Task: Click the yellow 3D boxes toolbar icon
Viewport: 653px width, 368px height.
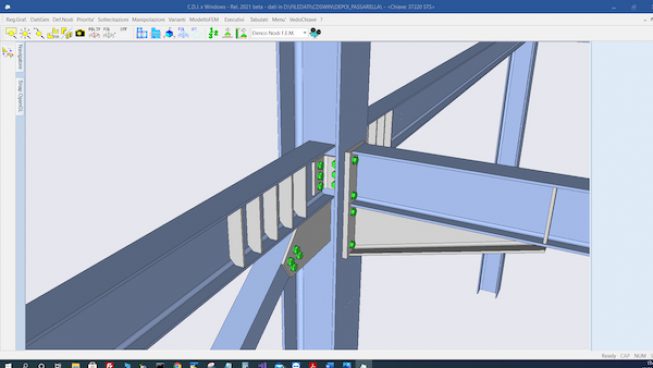Action: (67, 33)
